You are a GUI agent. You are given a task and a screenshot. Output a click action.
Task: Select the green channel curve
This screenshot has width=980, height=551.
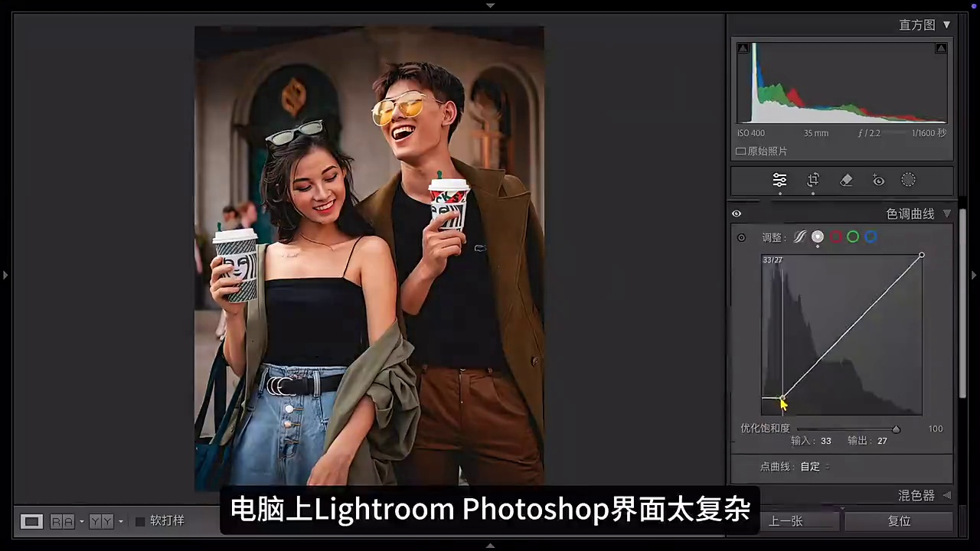pyautogui.click(x=853, y=237)
